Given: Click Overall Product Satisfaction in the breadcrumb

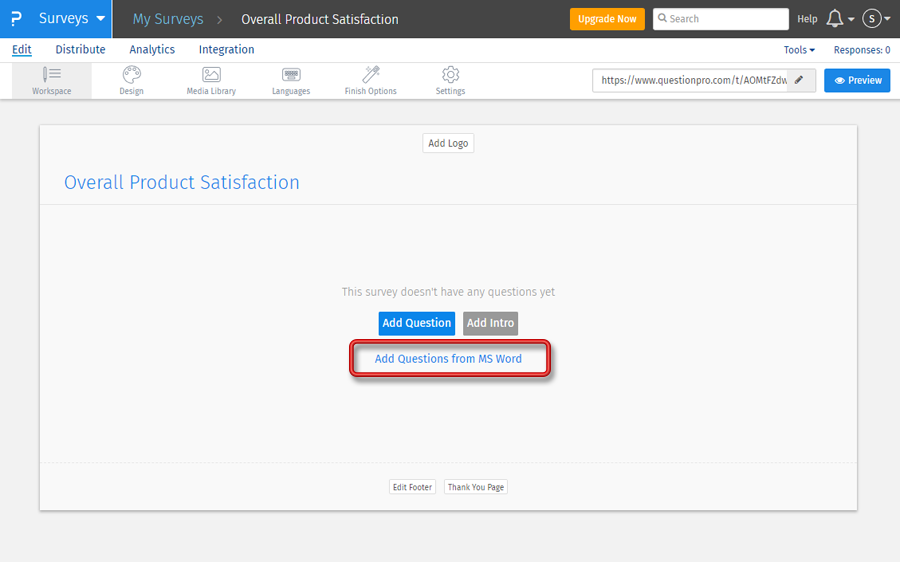Looking at the screenshot, I should click(x=320, y=19).
